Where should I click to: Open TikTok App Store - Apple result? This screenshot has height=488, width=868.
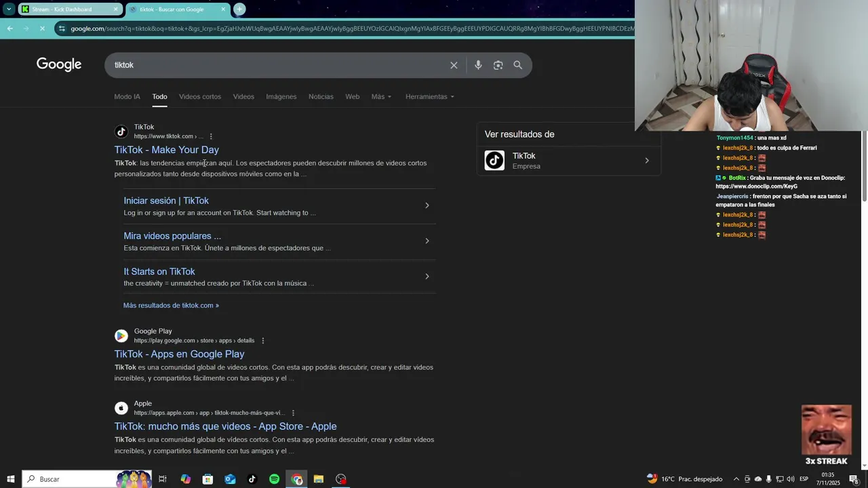click(225, 426)
